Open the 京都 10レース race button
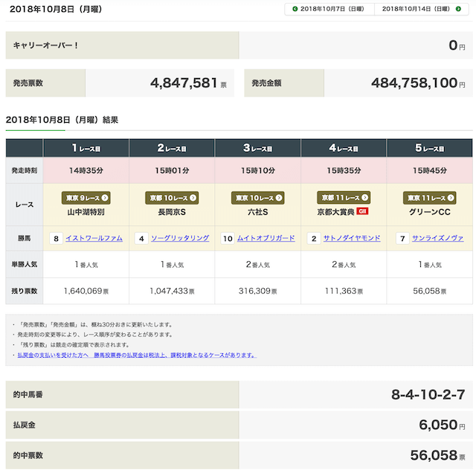 [172, 198]
